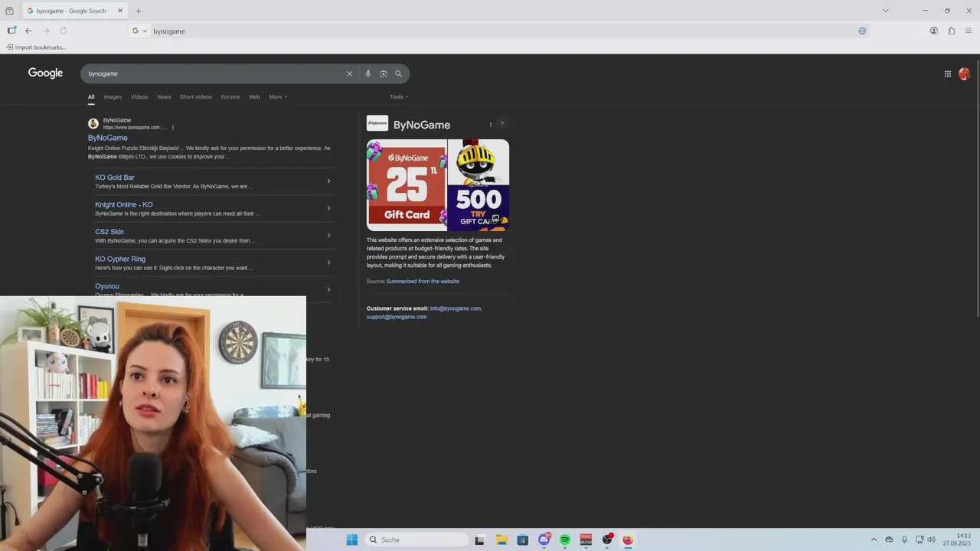Toggle the sidebar button in Firefox toolbar
This screenshot has height=551, width=980.
pos(11,31)
